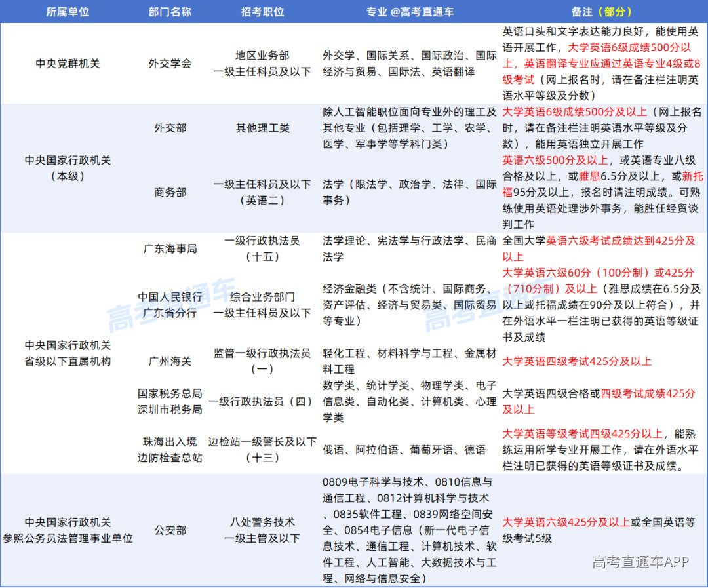Click remark starting 大学英语六级60分（100分制）
Viewport: 708px width, 588px height.
[x=601, y=305]
